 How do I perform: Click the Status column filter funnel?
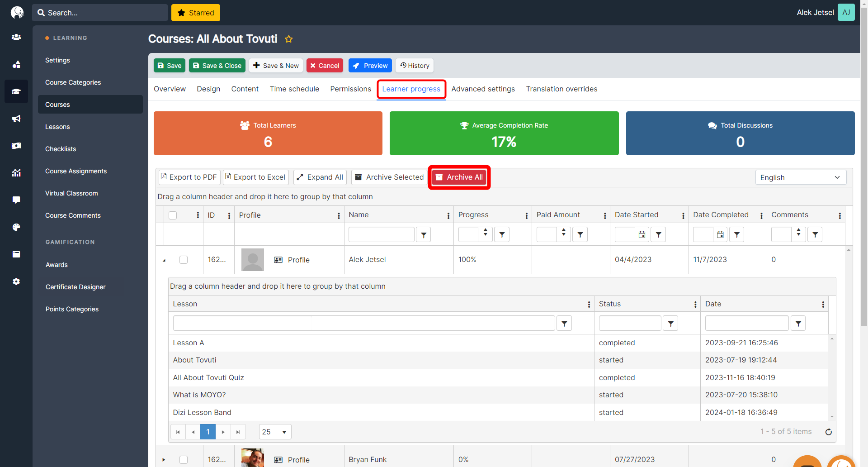click(x=670, y=323)
